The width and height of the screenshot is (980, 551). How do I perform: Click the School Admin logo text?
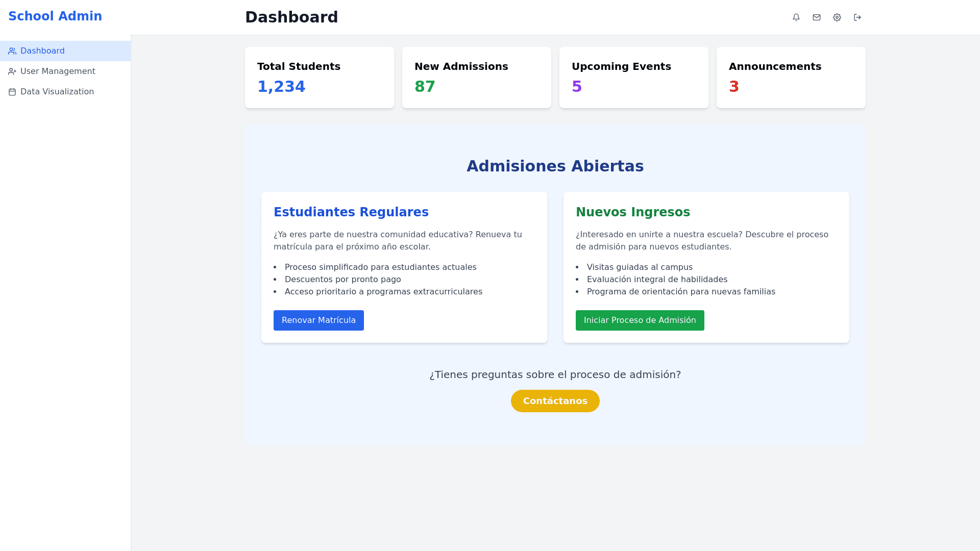(55, 16)
